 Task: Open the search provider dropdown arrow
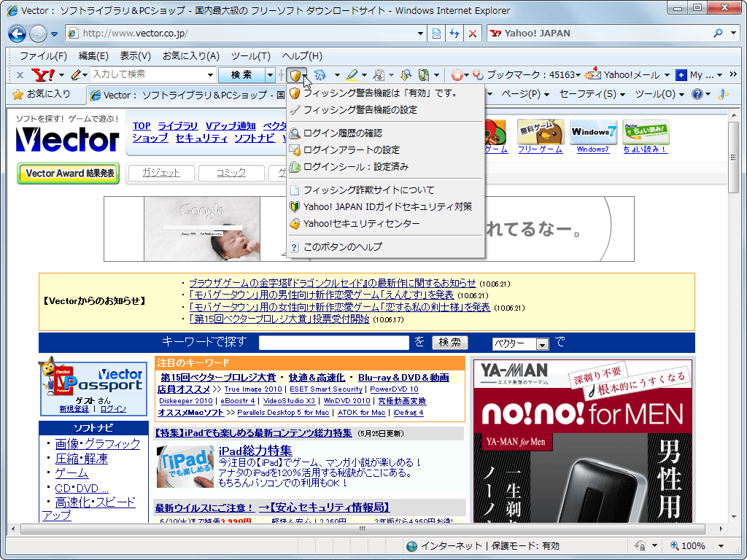(733, 34)
